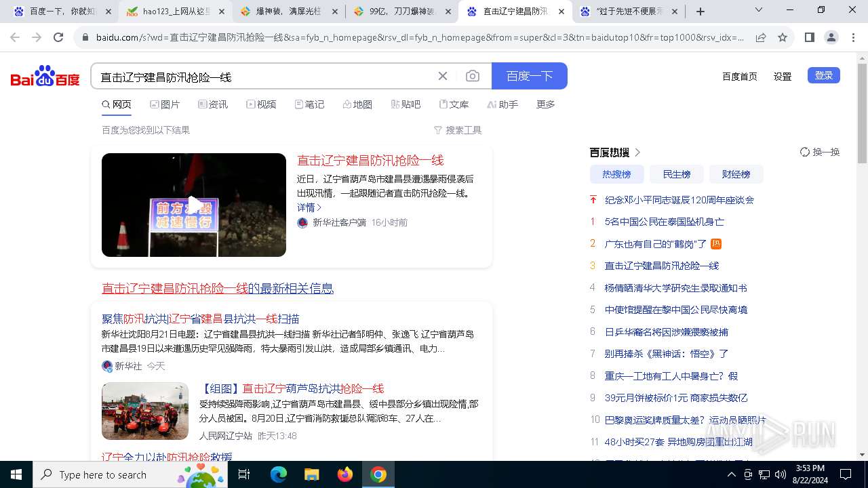Open 组图 葫芦岛抗洪 article thumbnail
Screen dimensions: 868x488
145,411
